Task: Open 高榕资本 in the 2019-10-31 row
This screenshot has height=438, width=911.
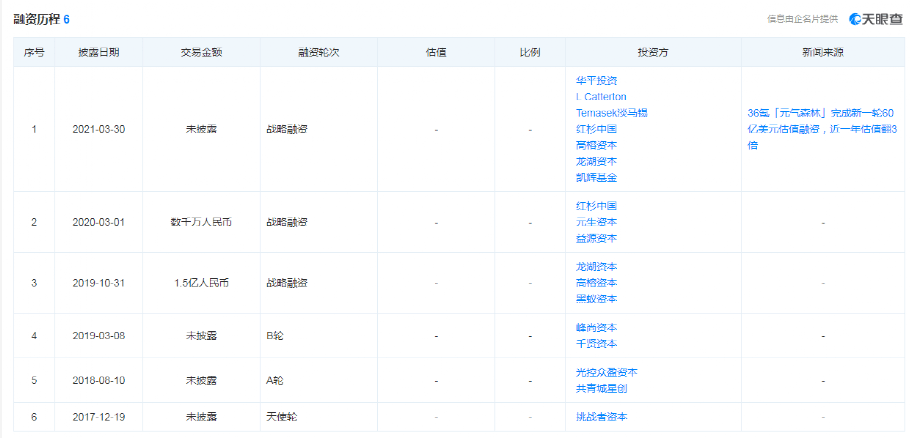Action: [x=596, y=283]
